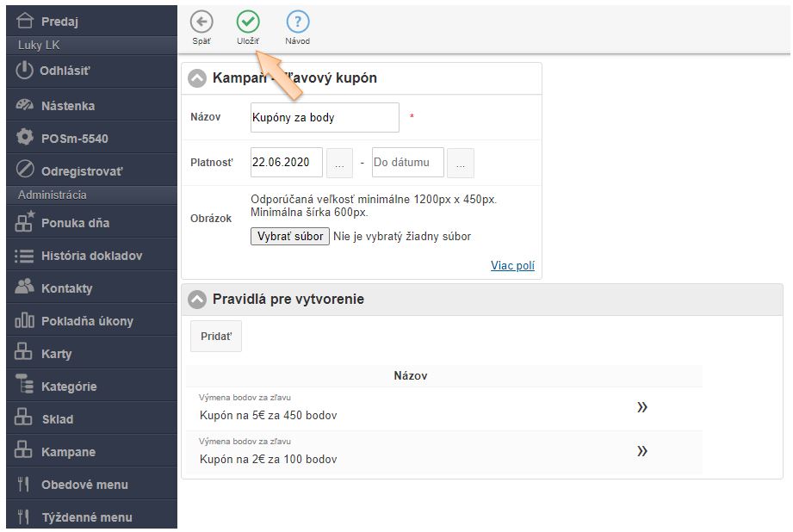The image size is (793, 532).
Task: Click the Názov text field
Action: point(325,117)
